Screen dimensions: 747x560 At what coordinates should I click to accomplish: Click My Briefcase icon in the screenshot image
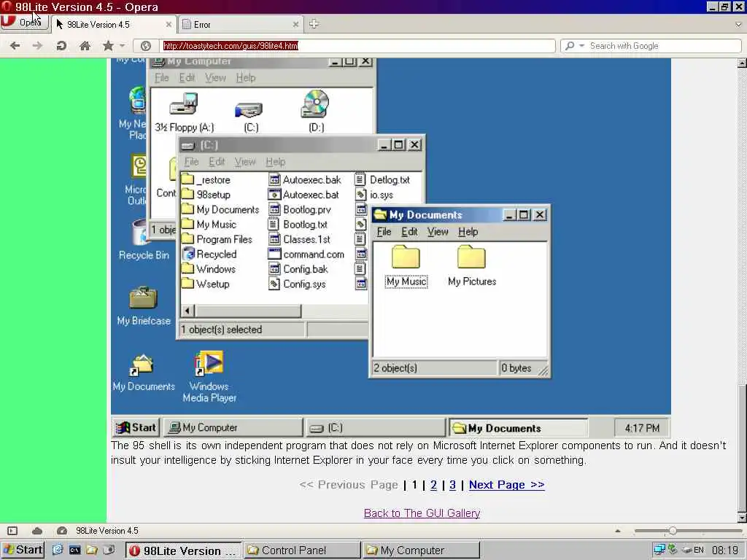[x=144, y=306]
